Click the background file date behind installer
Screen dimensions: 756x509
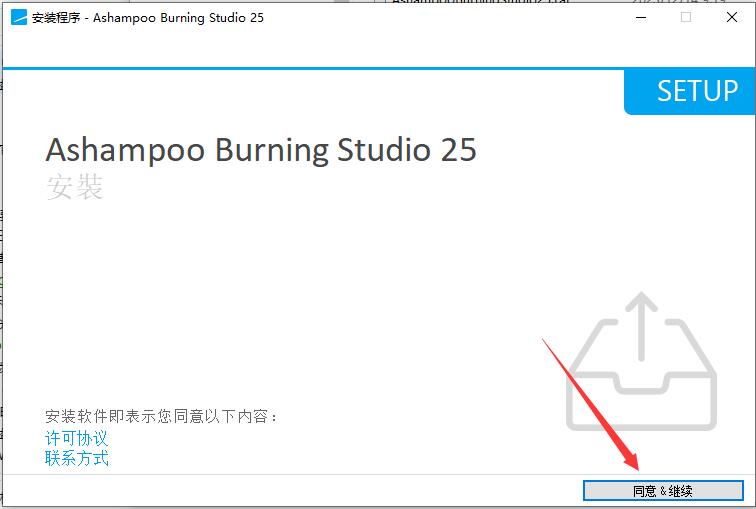679,1
